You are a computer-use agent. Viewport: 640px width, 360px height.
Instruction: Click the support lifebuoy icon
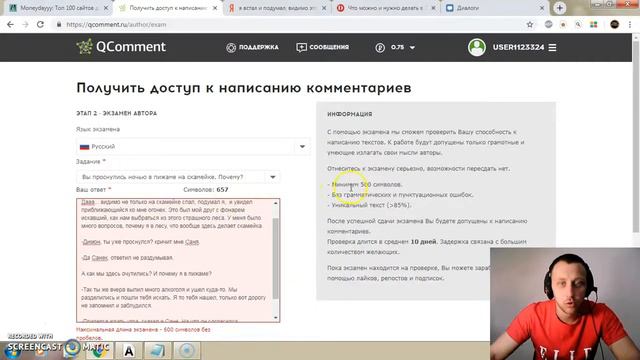coord(231,48)
